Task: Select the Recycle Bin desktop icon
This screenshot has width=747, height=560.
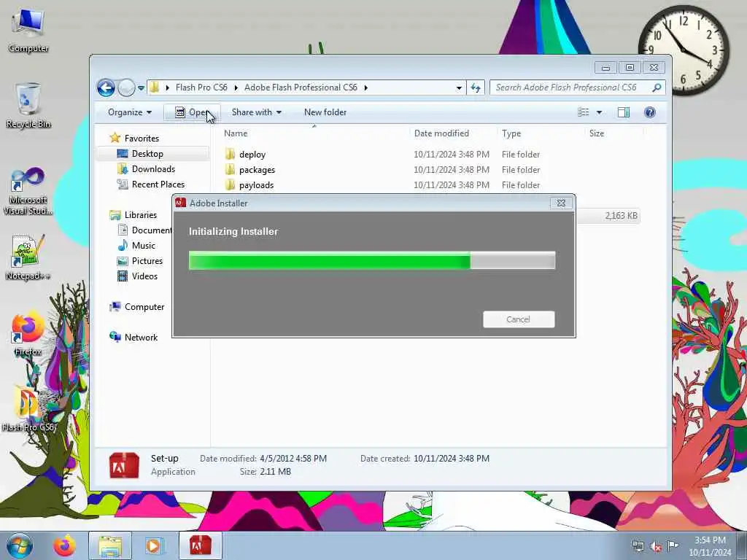Action: pyautogui.click(x=28, y=106)
